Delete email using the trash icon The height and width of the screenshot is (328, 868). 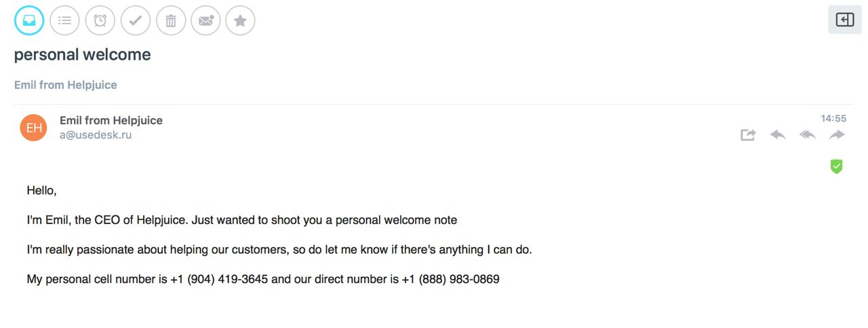171,20
